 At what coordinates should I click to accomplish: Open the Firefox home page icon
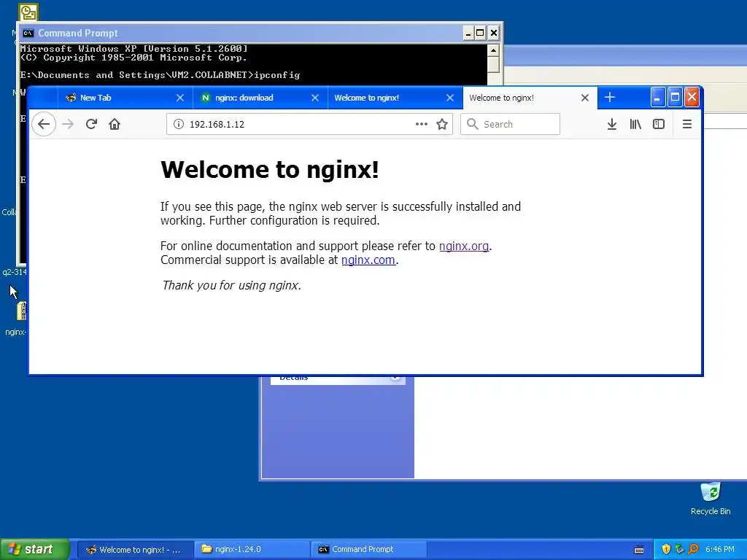click(115, 124)
